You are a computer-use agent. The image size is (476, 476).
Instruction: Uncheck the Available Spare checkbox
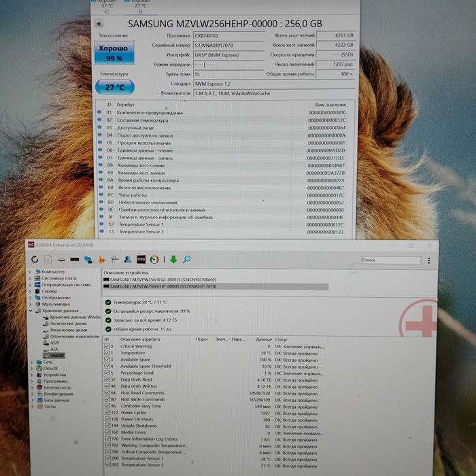pos(107,360)
